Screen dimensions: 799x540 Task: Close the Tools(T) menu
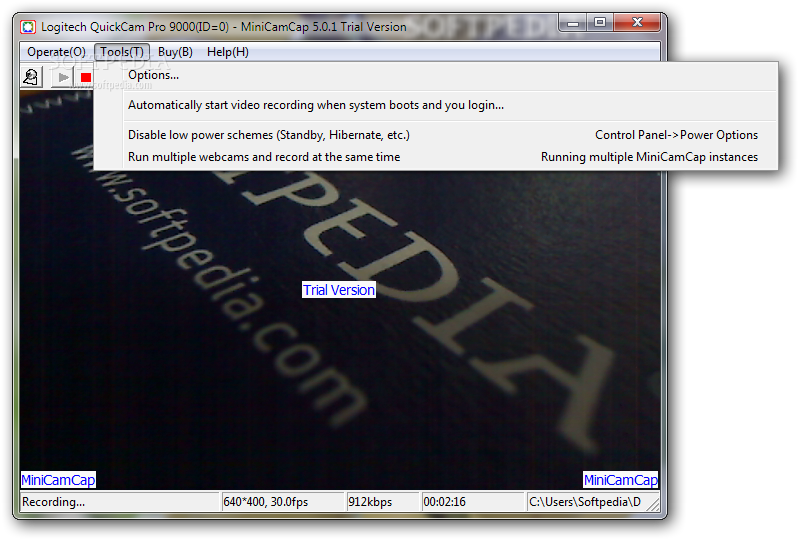click(x=122, y=52)
